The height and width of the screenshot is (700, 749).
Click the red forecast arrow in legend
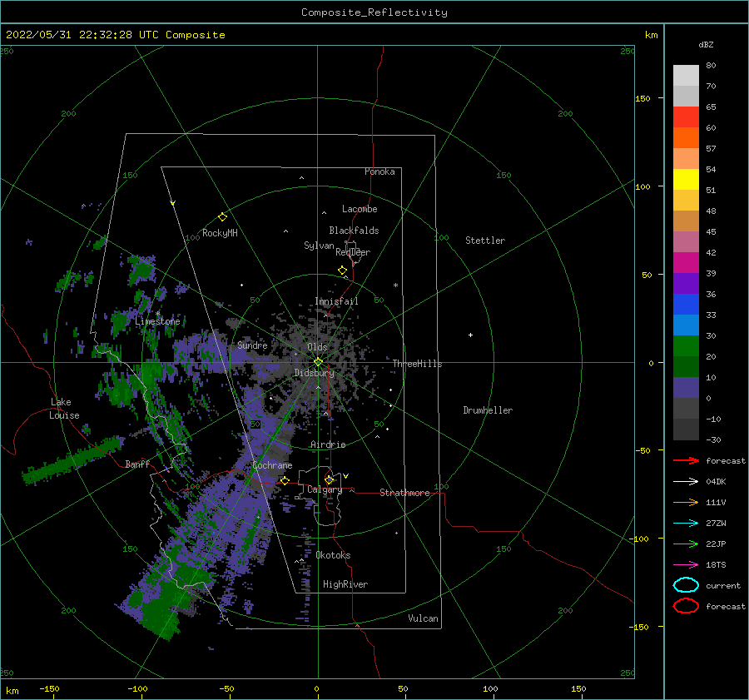686,460
